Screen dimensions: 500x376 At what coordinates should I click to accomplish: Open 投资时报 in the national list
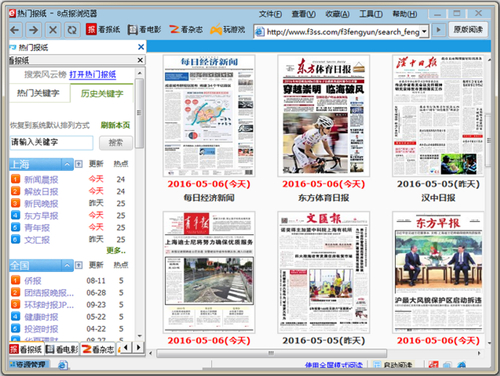click(41, 329)
